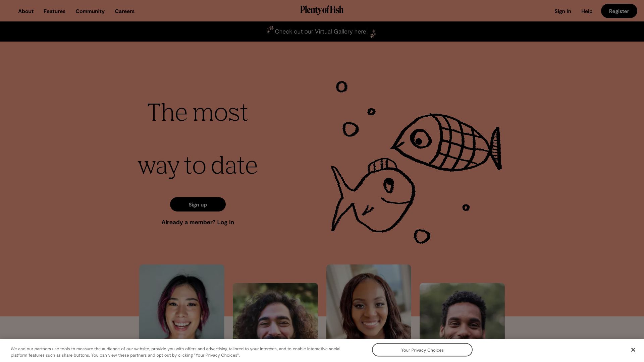Click the Register button
Viewport: 644px width, 362px height.
tap(619, 11)
